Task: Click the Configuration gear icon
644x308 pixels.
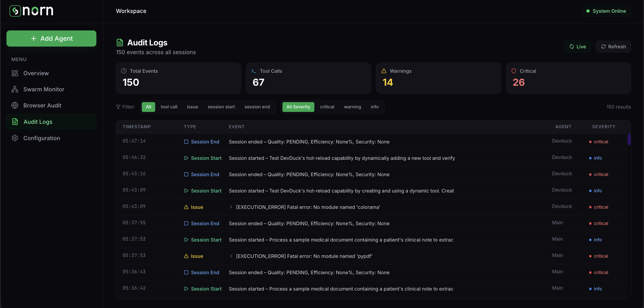Action: coord(15,138)
